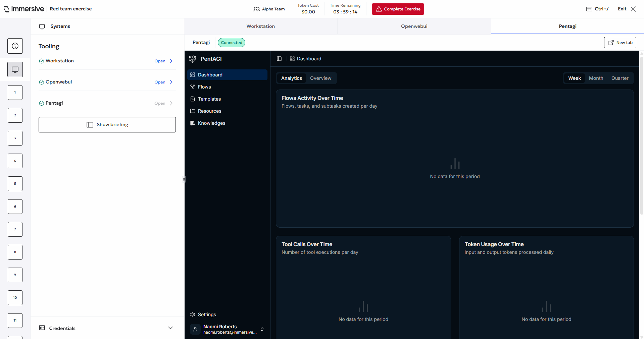Click the Show briefing button
This screenshot has width=644, height=339.
point(107,125)
